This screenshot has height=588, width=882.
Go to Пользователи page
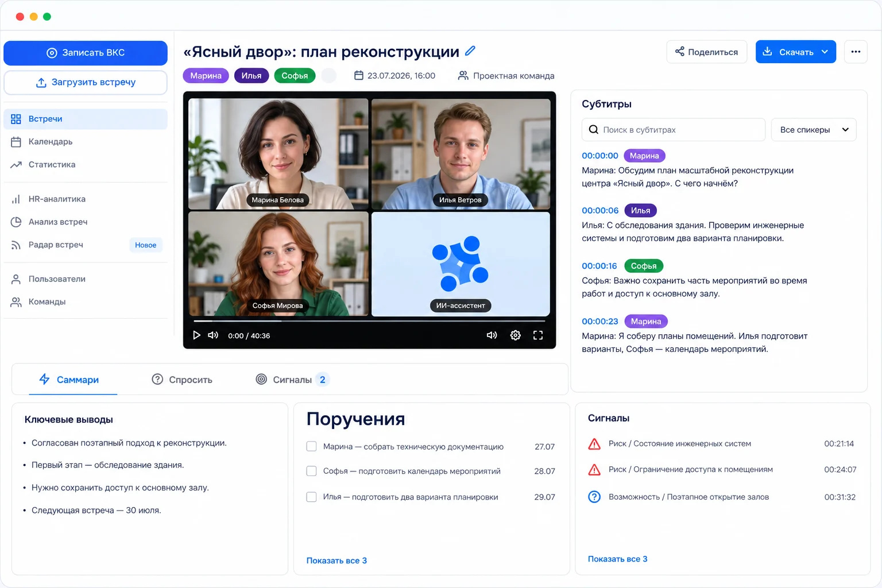click(86, 279)
